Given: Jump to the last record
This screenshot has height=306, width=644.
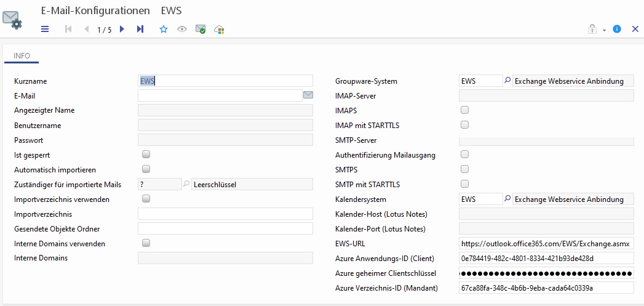Looking at the screenshot, I should pos(140,29).
